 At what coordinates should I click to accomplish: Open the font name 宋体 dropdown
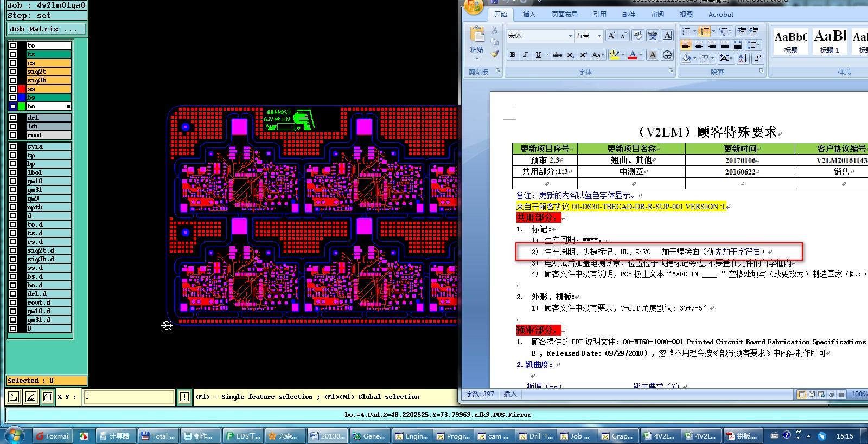[x=570, y=36]
